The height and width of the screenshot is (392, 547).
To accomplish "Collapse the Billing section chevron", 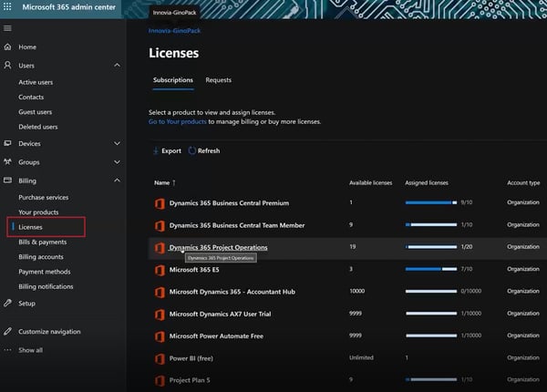I will 118,181.
